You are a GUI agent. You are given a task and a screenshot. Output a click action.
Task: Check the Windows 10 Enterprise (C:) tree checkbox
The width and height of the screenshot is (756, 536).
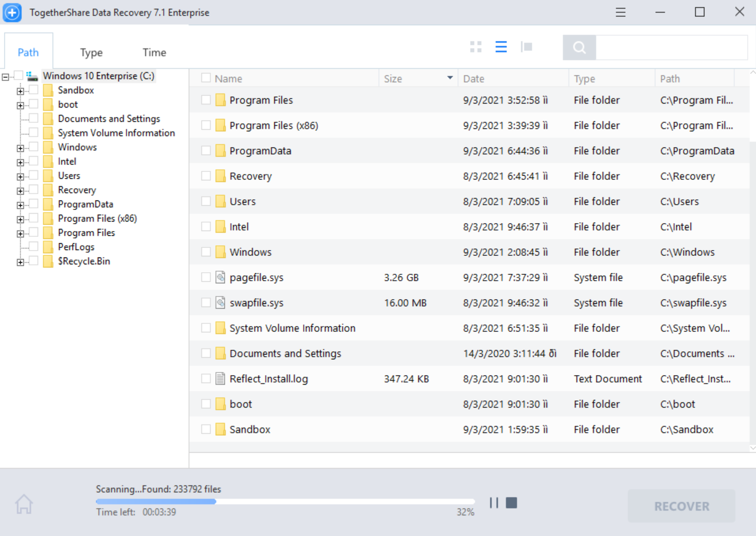(x=18, y=75)
